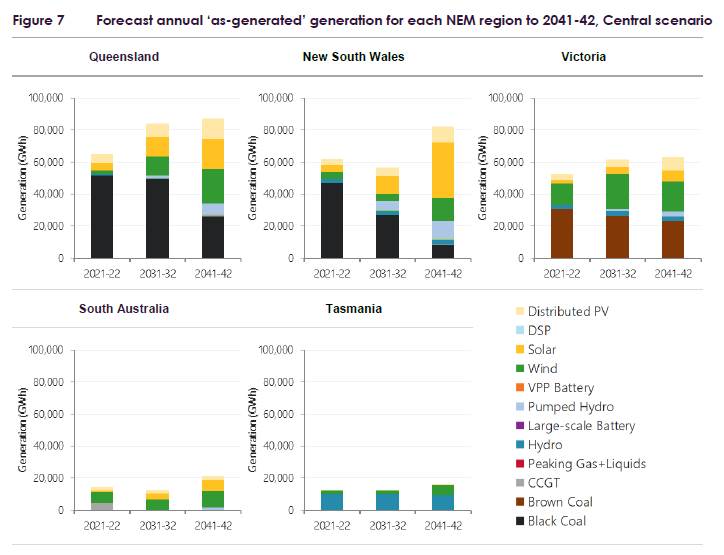Click the Peaking Gas+Liquids legend label
This screenshot has height=555, width=724.
coord(587,464)
